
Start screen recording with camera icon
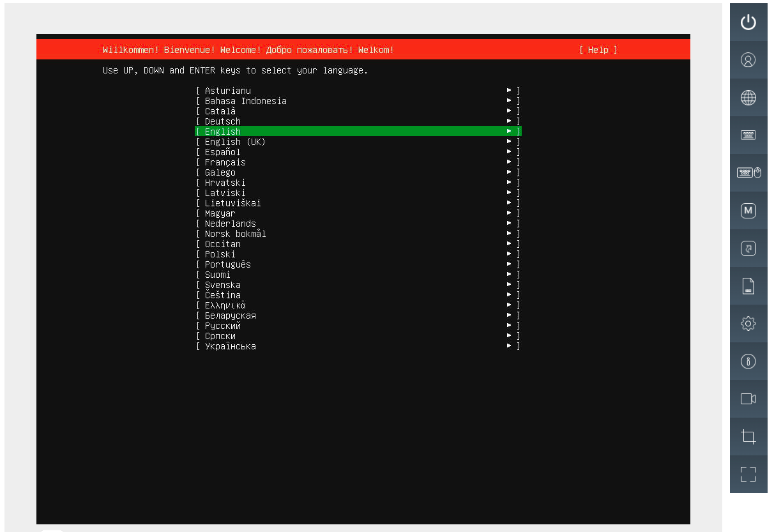tap(748, 399)
